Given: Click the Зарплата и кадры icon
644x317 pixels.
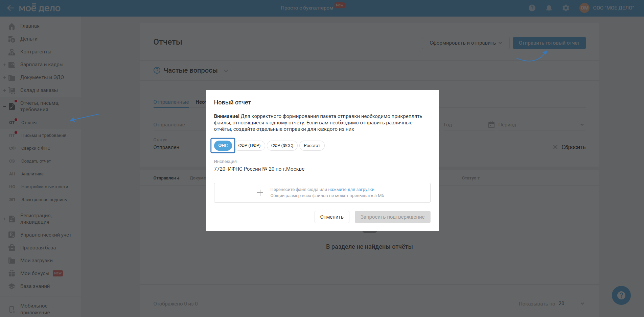Looking at the screenshot, I should tap(12, 65).
